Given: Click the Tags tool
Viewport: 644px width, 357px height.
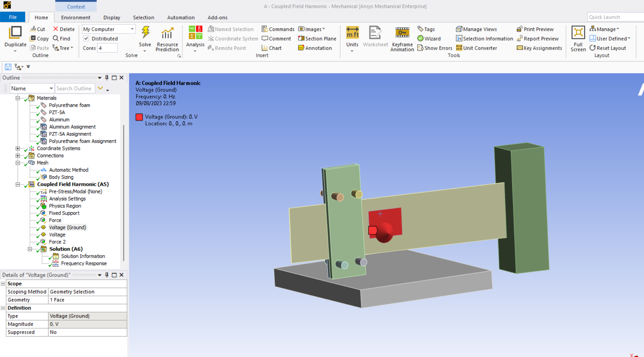Looking at the screenshot, I should 426,29.
